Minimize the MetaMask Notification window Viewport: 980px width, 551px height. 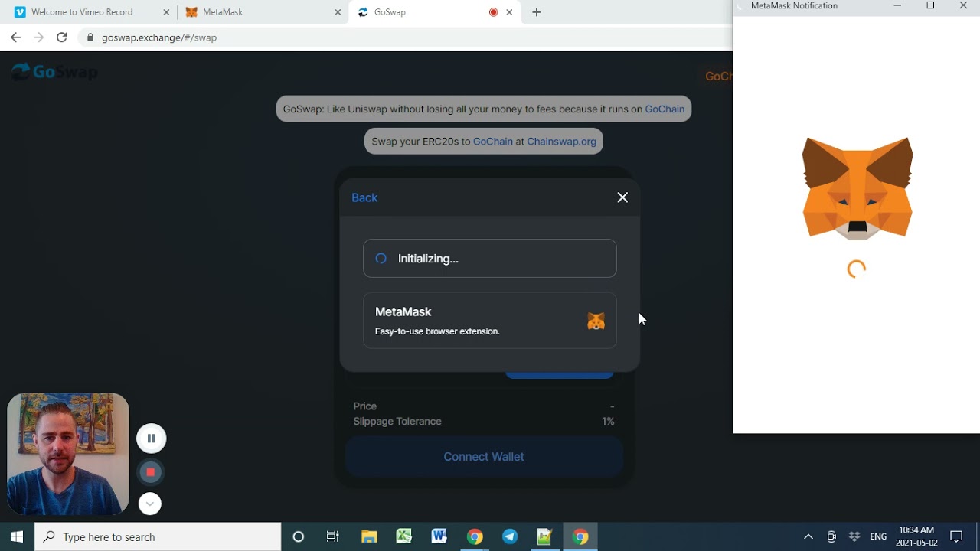click(x=897, y=5)
